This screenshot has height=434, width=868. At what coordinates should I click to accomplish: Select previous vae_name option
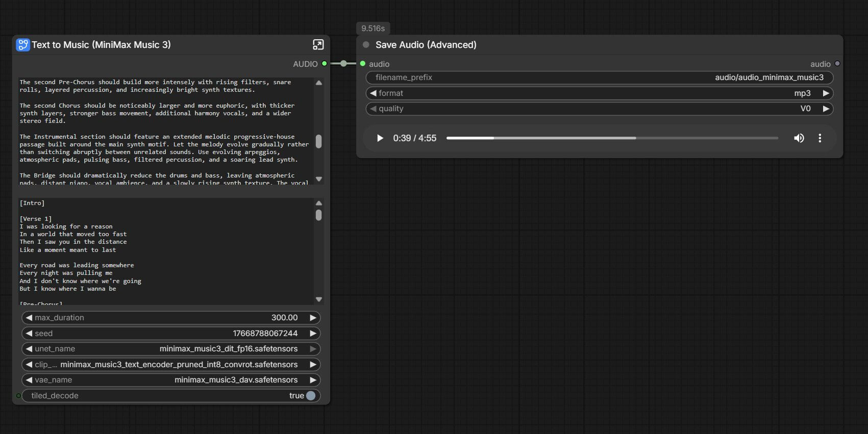pos(29,380)
